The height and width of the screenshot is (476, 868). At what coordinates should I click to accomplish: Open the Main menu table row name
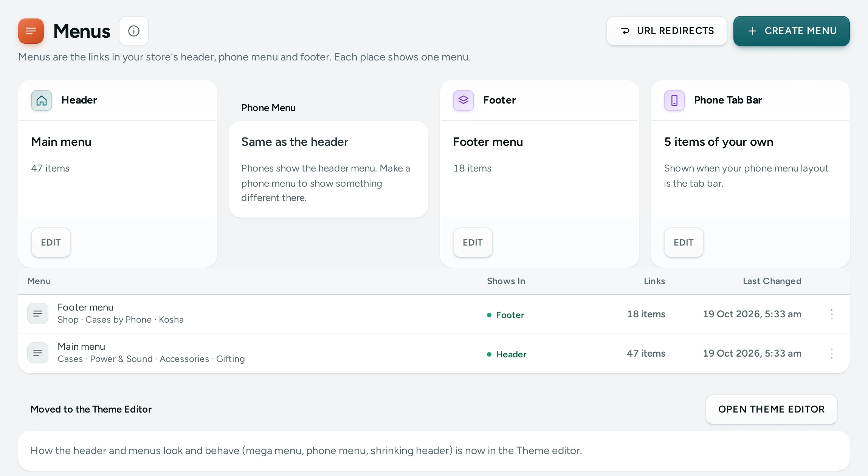pyautogui.click(x=81, y=347)
